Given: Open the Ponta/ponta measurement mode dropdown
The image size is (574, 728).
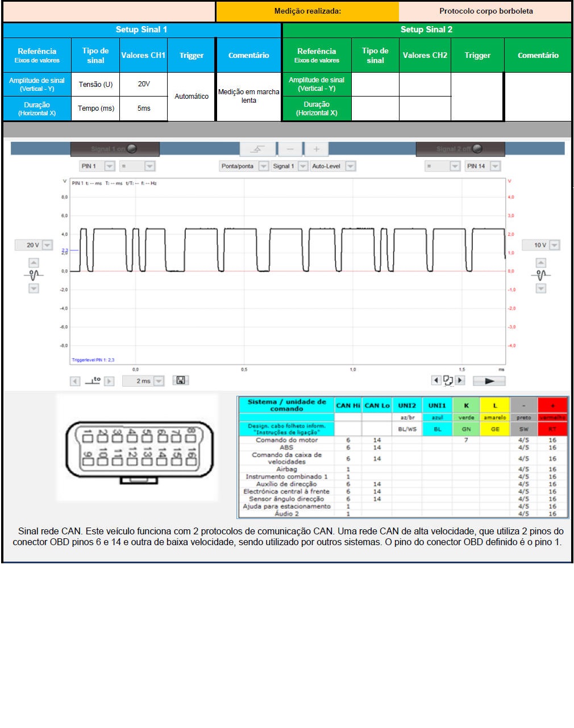Looking at the screenshot, I should point(263,166).
